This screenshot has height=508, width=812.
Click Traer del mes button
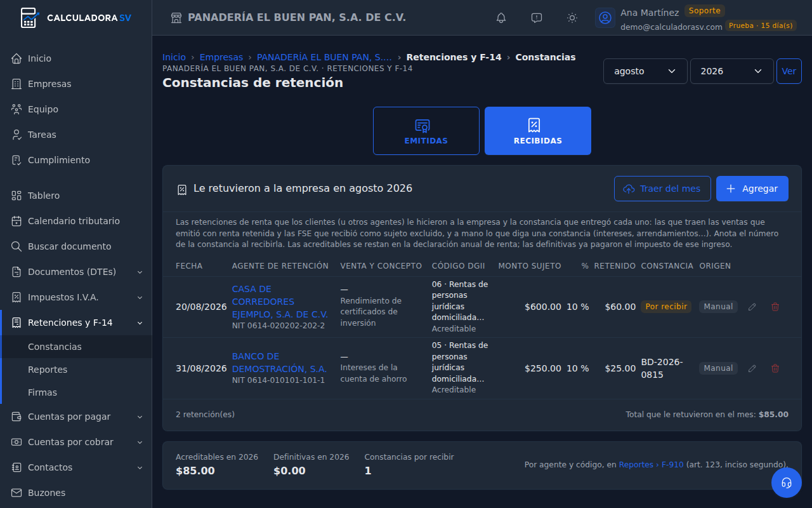point(662,189)
